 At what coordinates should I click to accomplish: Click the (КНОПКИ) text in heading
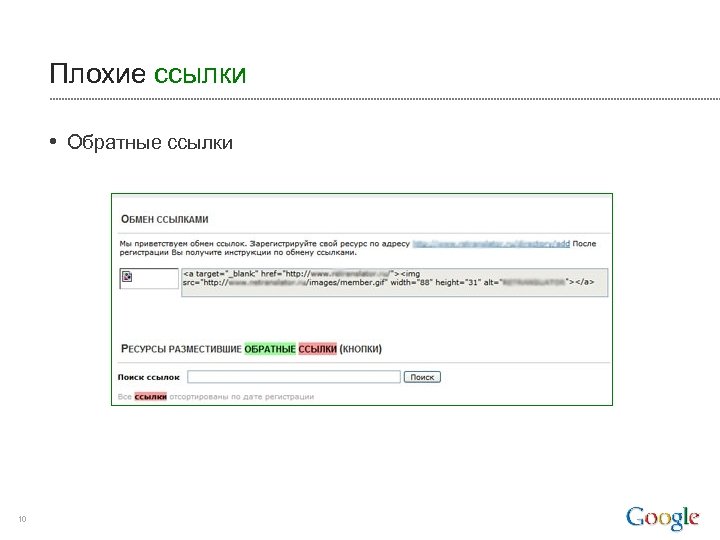[x=360, y=349]
